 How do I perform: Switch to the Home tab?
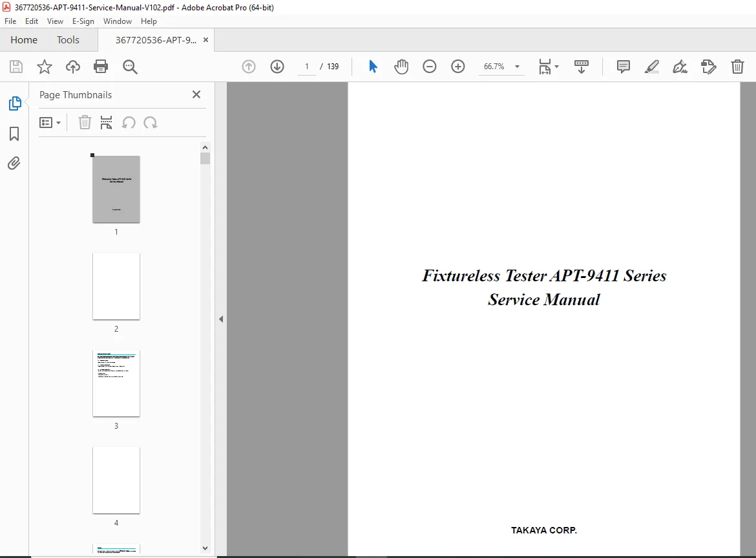pyautogui.click(x=24, y=40)
